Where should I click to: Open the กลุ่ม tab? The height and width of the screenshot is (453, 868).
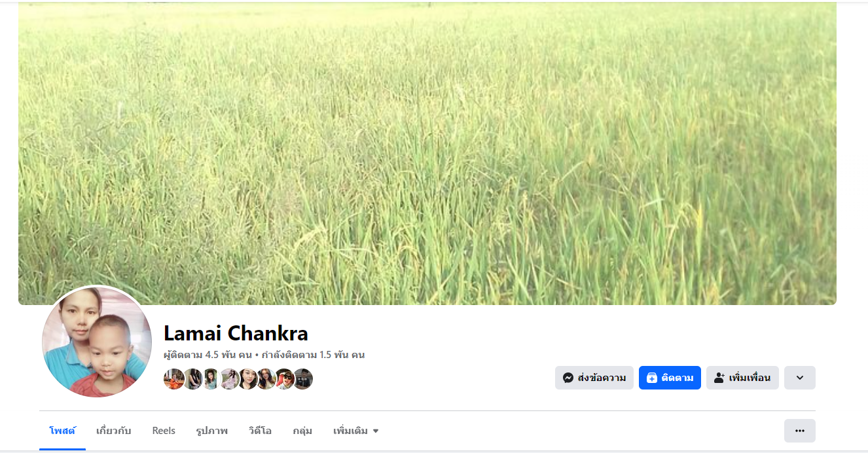pos(302,431)
